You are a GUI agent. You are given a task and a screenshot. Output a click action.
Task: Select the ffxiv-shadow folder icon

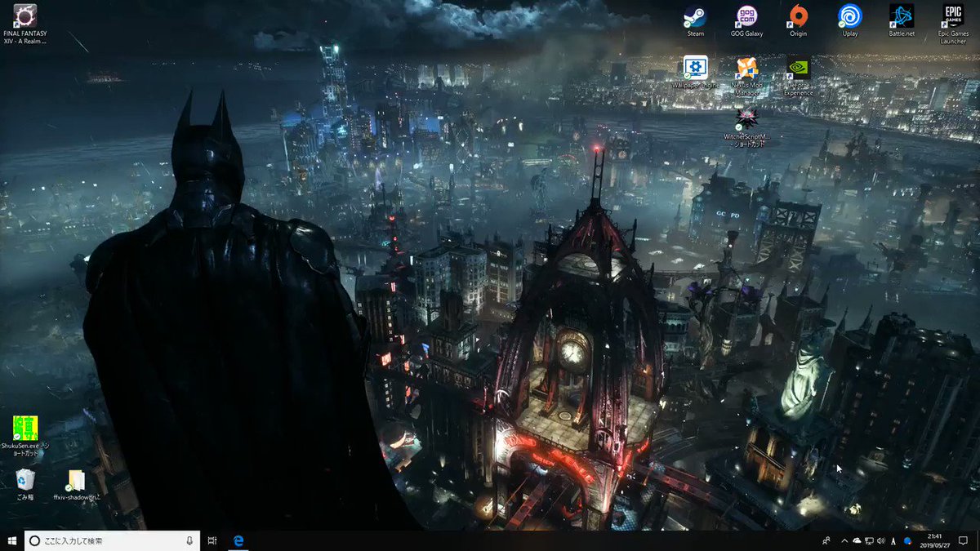coord(76,484)
